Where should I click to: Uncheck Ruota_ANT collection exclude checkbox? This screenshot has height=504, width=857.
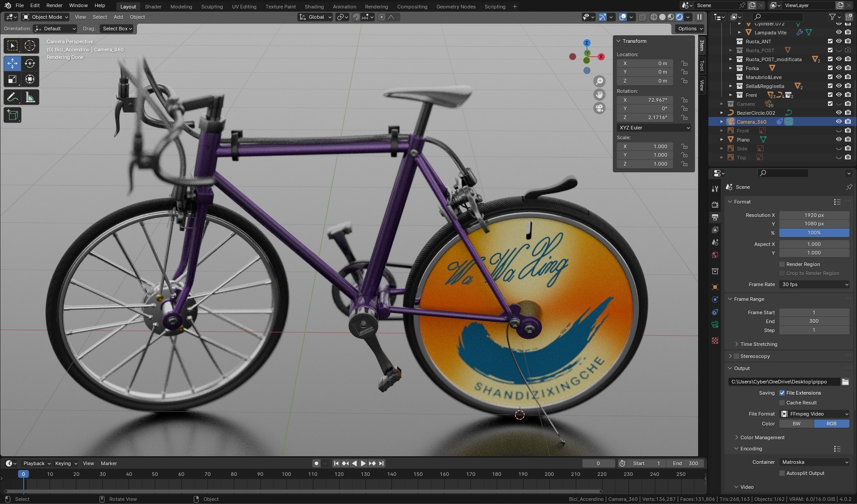[x=830, y=41]
